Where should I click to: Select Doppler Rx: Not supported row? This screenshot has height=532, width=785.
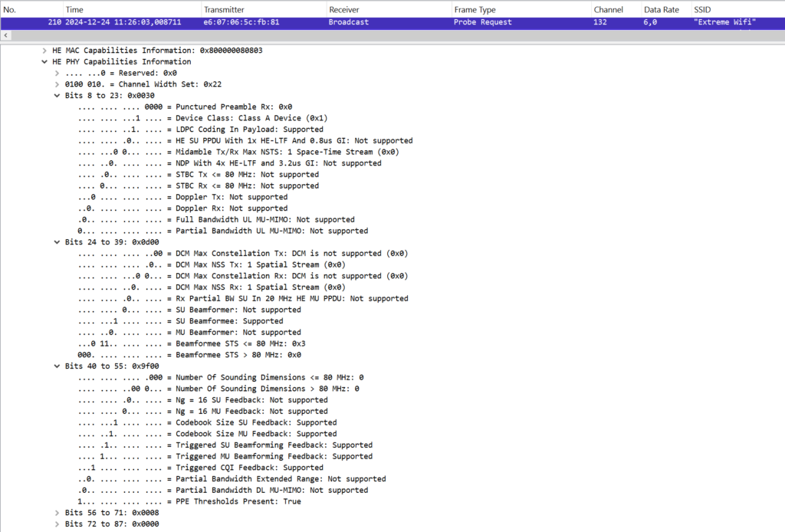(182, 209)
